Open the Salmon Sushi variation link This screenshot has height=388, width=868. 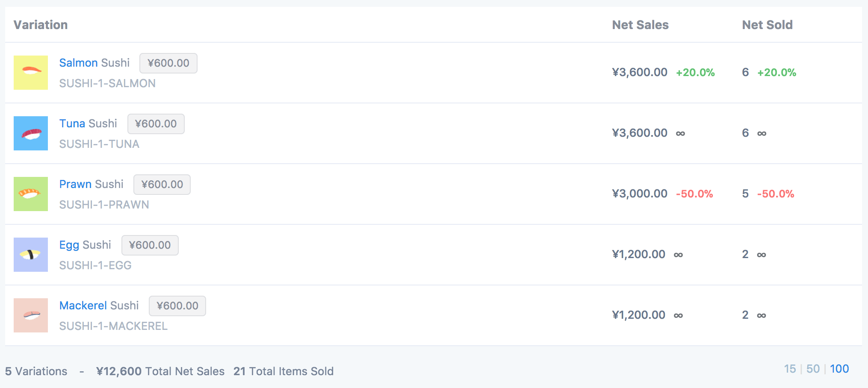pos(94,63)
